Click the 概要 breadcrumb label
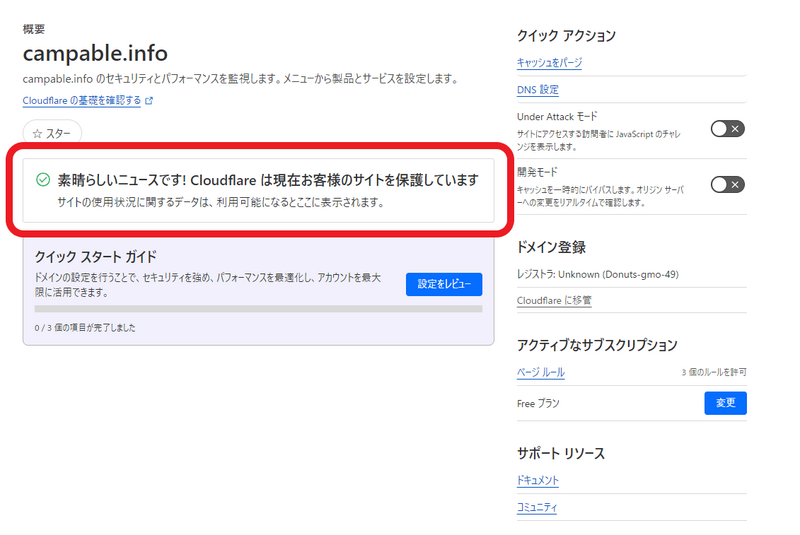800x535 pixels. [34, 29]
